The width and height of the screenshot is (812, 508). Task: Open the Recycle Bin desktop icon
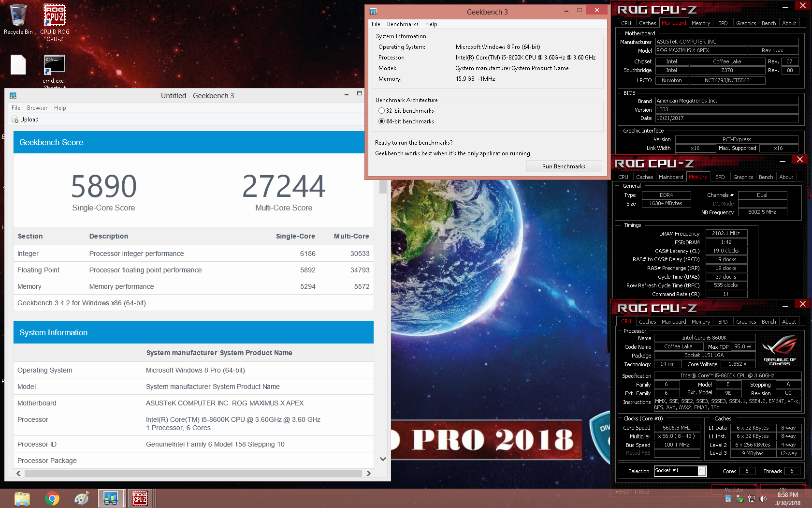[18, 19]
